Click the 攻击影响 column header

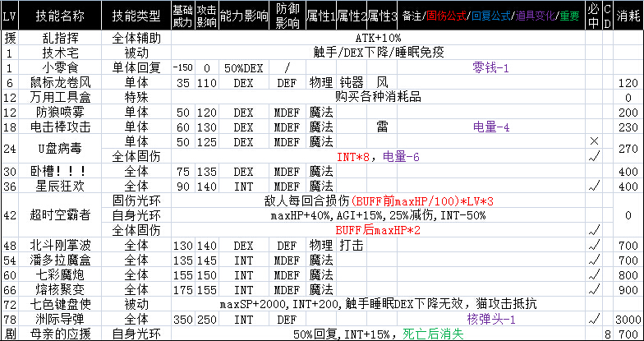207,16
